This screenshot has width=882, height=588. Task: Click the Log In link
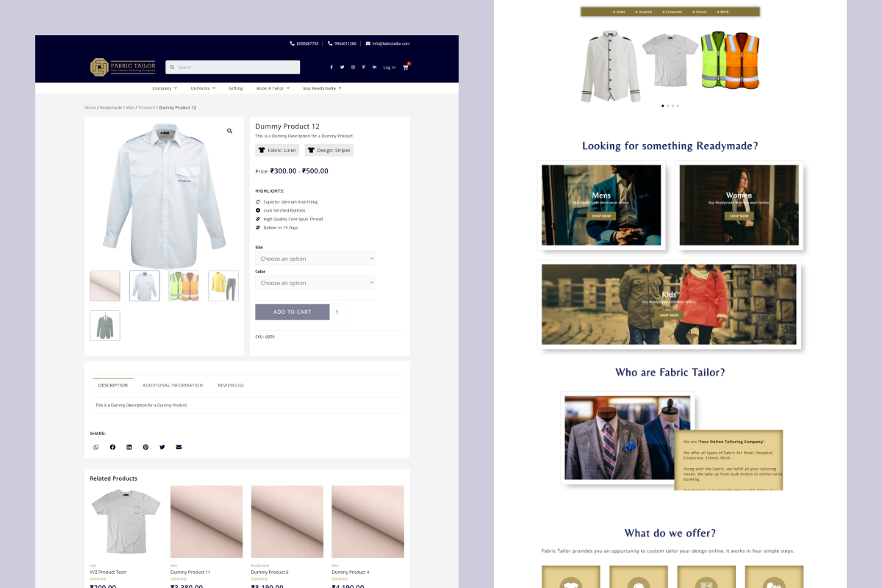pos(390,68)
